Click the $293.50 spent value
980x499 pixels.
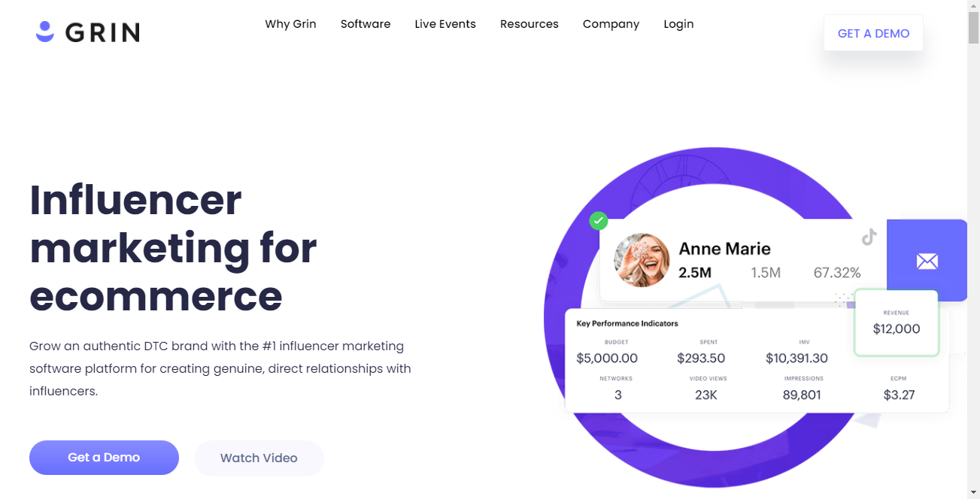(701, 358)
